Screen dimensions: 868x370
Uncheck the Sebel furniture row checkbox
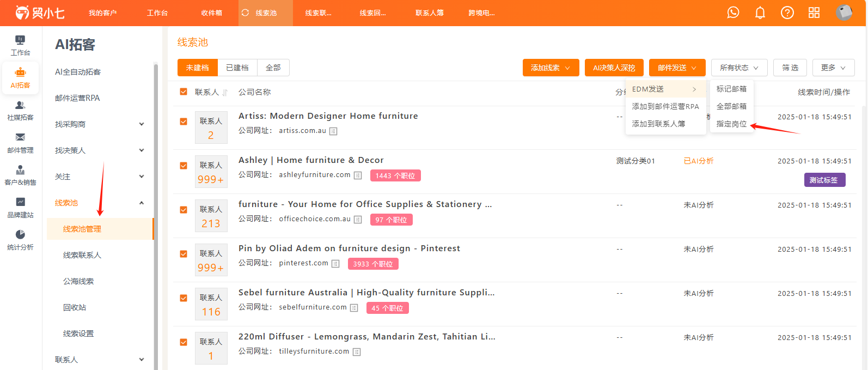click(184, 298)
